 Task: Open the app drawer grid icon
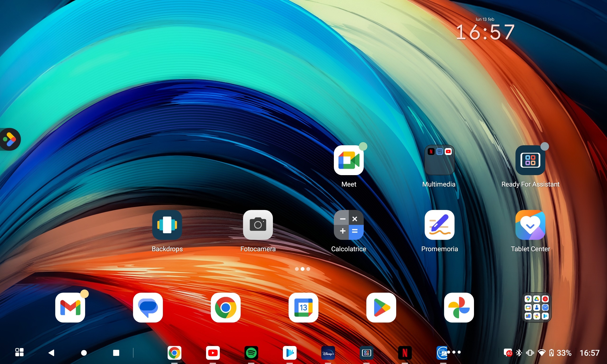point(19,352)
